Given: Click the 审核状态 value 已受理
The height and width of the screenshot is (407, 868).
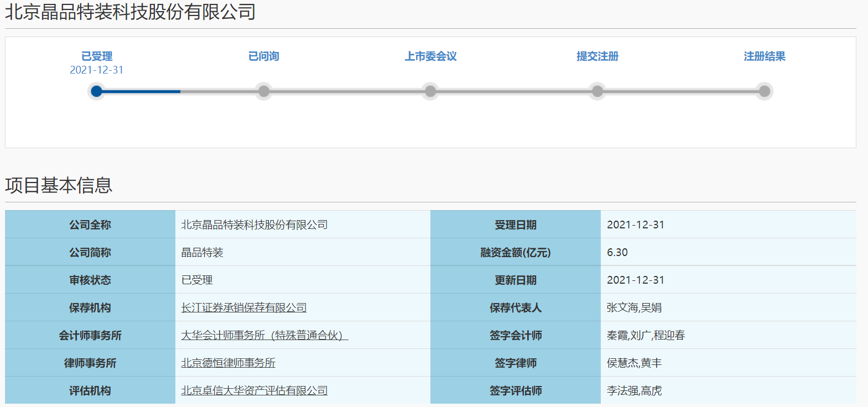Looking at the screenshot, I should [197, 280].
